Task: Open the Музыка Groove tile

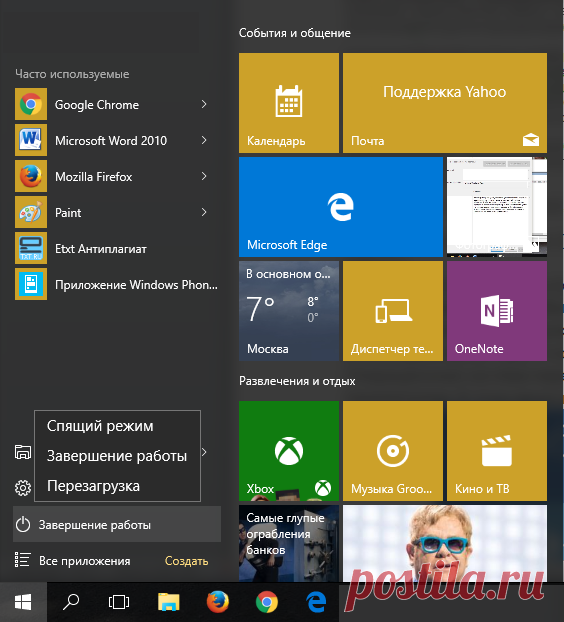Action: (x=393, y=451)
